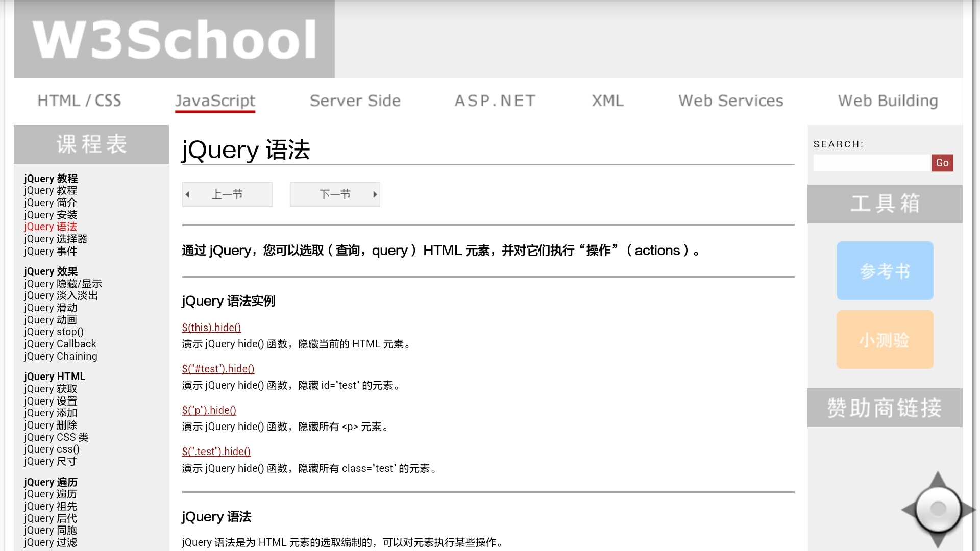The height and width of the screenshot is (551, 980).
Task: Open the Web Services menu
Action: coord(731,101)
